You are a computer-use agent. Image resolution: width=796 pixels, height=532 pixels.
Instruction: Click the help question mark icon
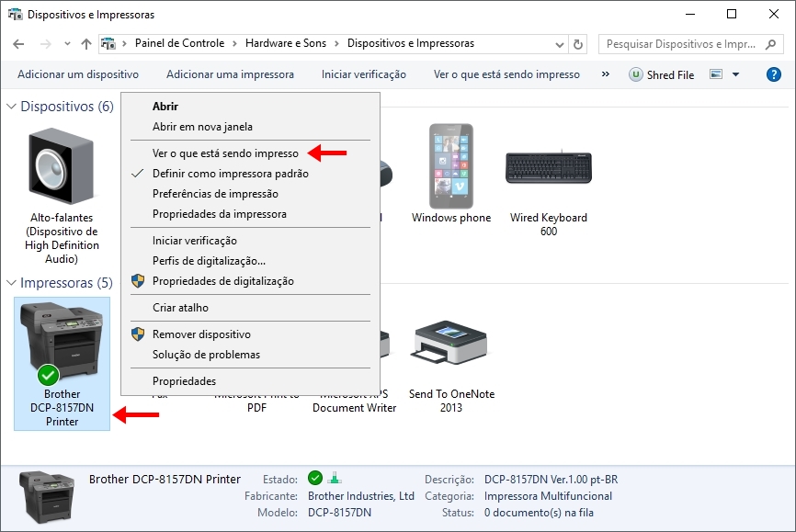point(773,74)
